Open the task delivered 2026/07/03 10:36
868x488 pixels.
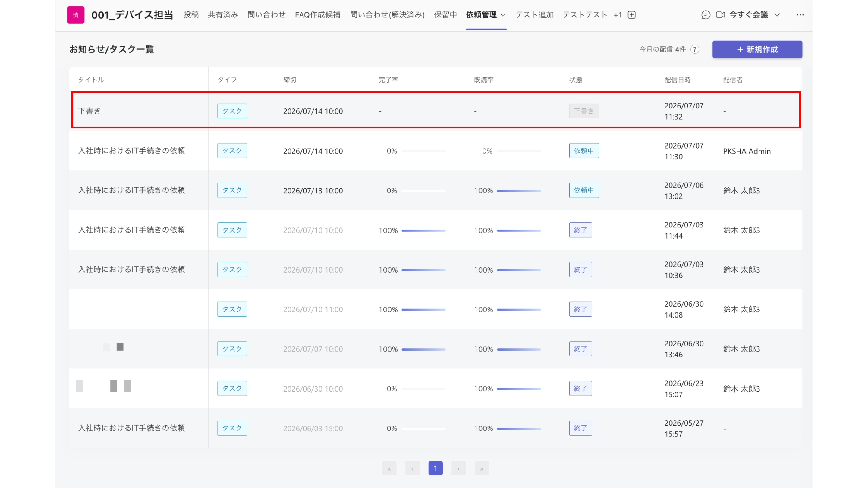[131, 269]
